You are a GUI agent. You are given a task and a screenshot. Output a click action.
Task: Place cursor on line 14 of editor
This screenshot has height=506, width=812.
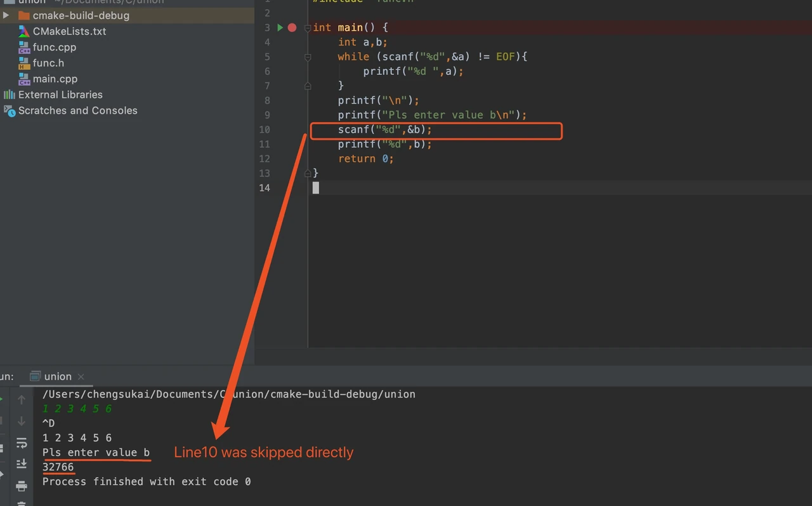click(x=316, y=187)
